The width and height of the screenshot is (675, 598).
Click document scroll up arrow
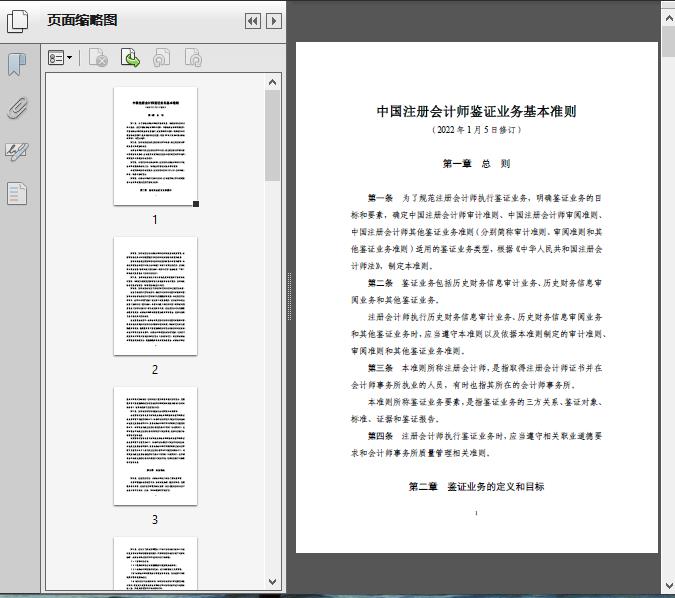pos(669,18)
